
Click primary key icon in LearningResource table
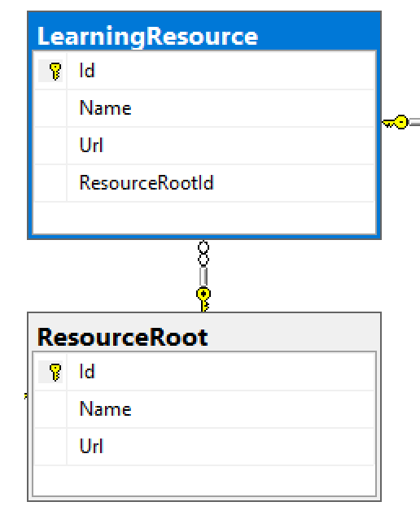pyautogui.click(x=55, y=71)
